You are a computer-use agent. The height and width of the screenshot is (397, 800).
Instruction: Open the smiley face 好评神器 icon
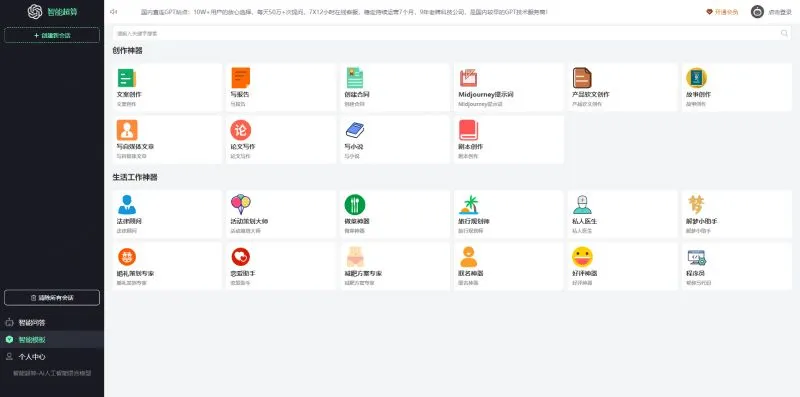(x=582, y=257)
